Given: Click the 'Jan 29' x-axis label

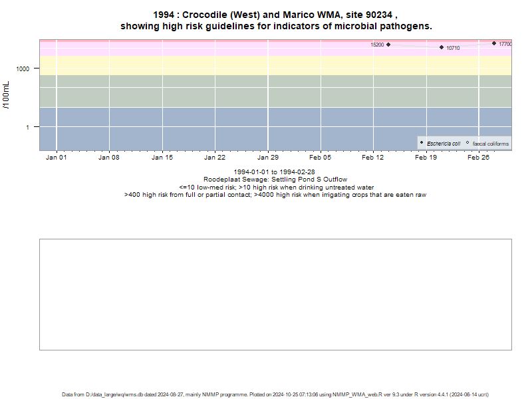Looking at the screenshot, I should [268, 158].
